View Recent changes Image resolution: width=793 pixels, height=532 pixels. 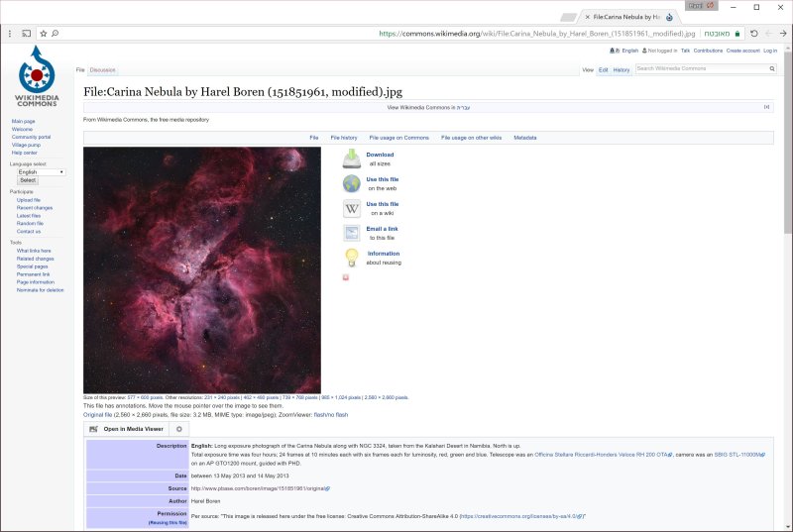(x=35, y=208)
